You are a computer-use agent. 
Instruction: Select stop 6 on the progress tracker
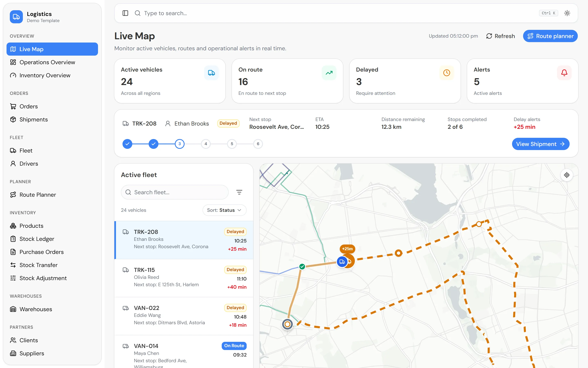click(258, 144)
